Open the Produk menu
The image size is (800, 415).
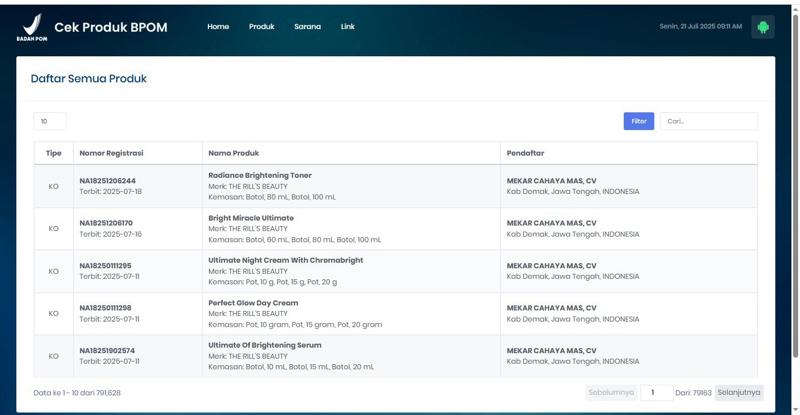coord(261,27)
